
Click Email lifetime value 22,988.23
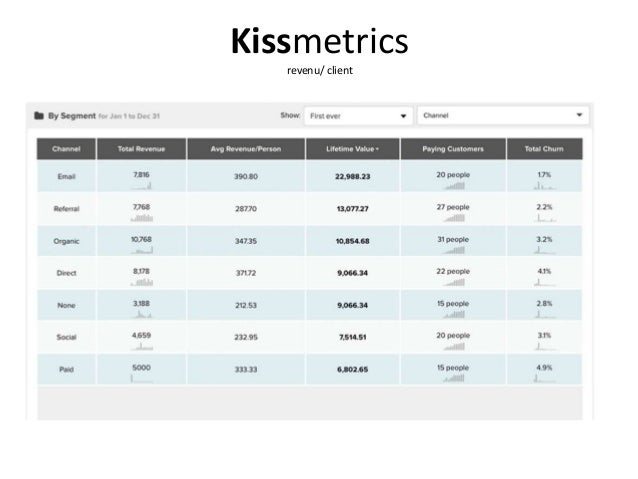[352, 177]
